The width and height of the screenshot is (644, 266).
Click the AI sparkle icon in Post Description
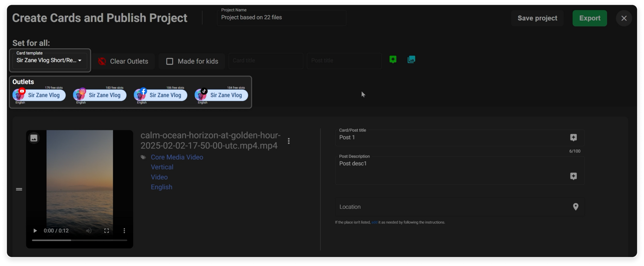tap(573, 176)
